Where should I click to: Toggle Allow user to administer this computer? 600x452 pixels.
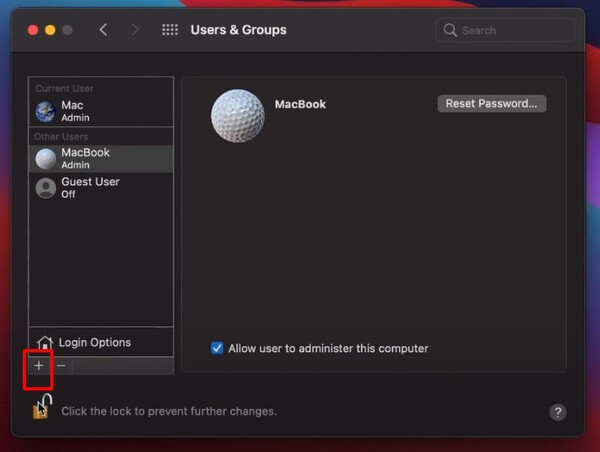[x=217, y=348]
